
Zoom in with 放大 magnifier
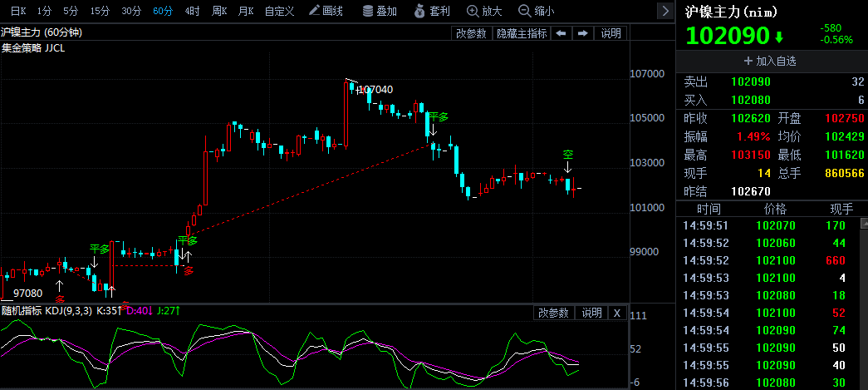click(x=485, y=11)
